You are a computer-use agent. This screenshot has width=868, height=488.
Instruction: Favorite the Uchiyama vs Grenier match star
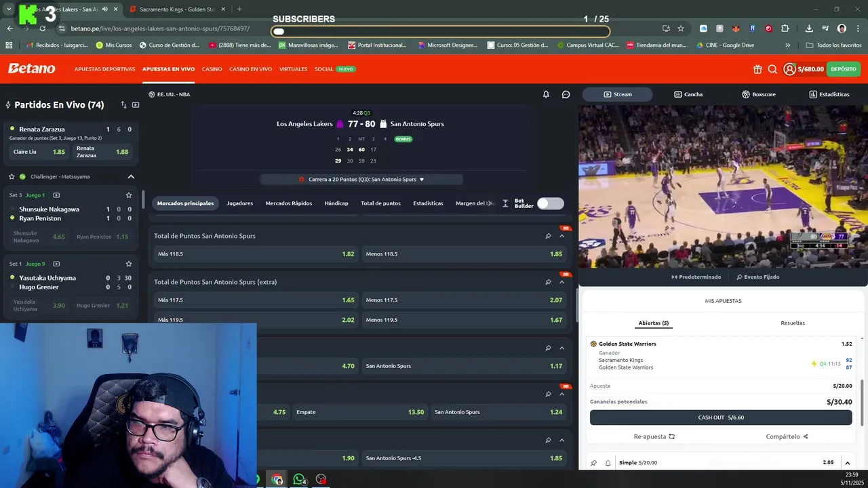pyautogui.click(x=128, y=264)
